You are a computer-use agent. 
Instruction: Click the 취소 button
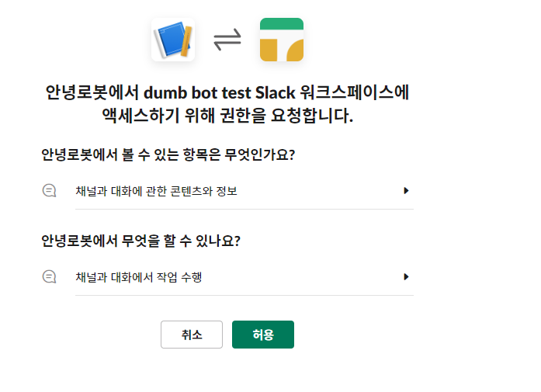click(x=192, y=335)
